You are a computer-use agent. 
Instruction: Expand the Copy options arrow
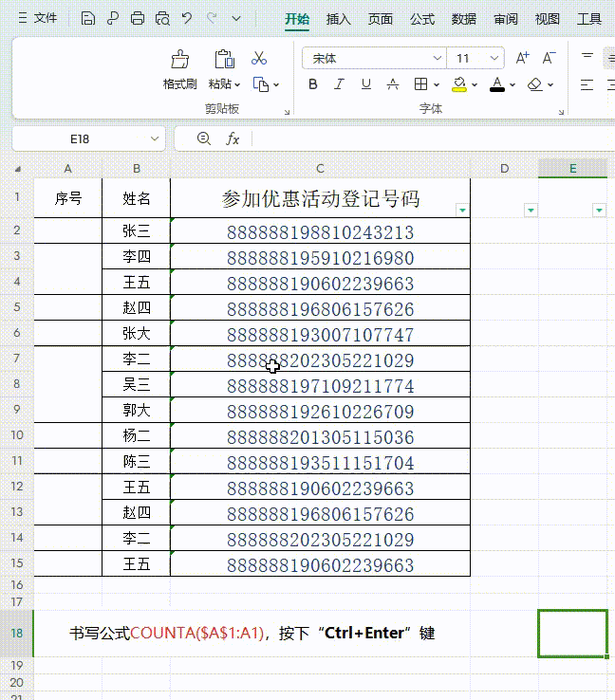[x=276, y=84]
